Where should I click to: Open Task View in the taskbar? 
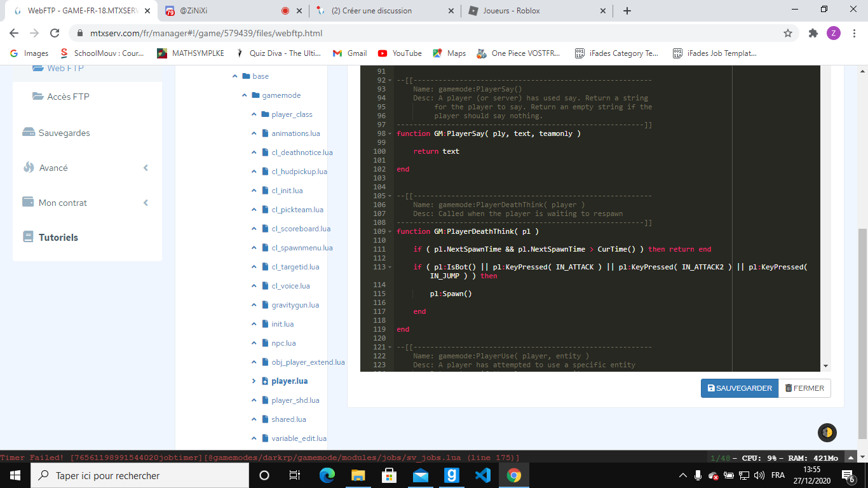coord(294,475)
